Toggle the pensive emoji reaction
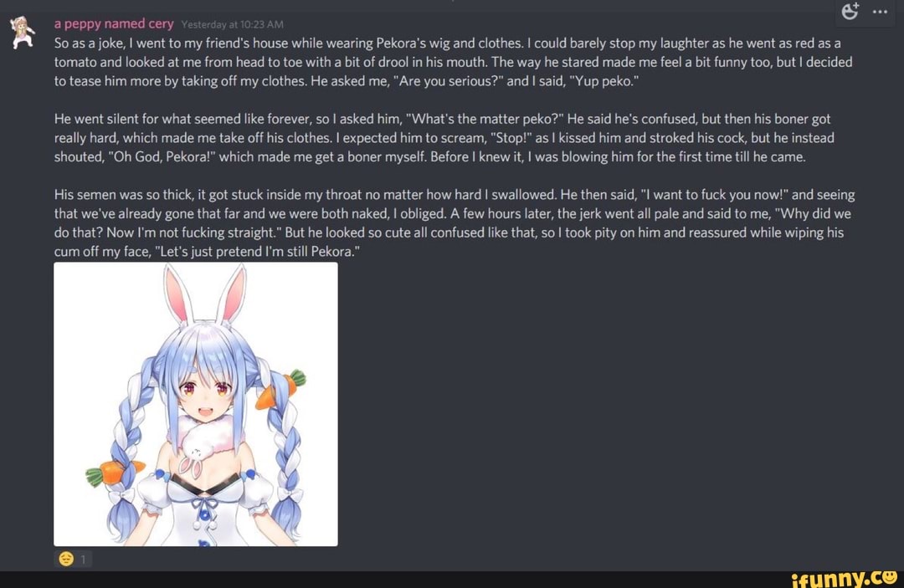This screenshot has width=904, height=588. (x=66, y=559)
